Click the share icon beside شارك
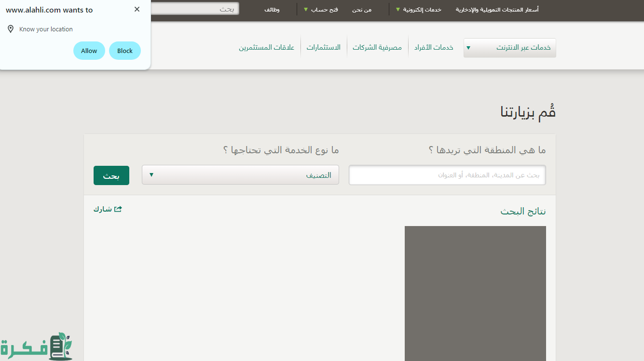The width and height of the screenshot is (644, 361). point(118,209)
